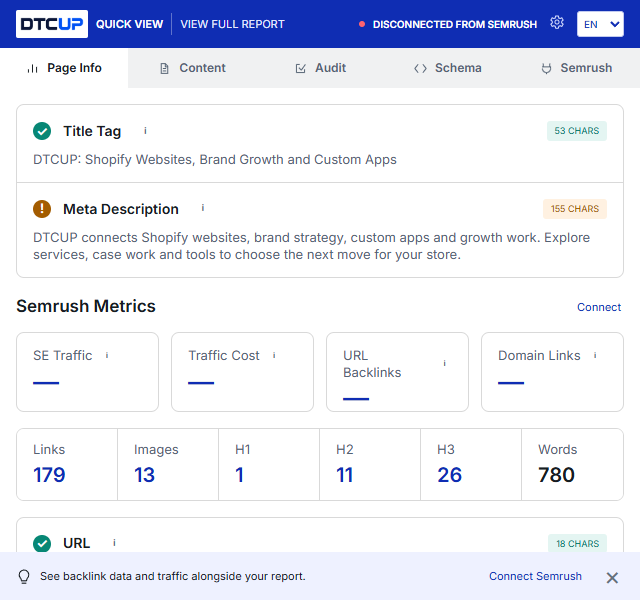Click the meta description text
This screenshot has width=640, height=600.
click(x=311, y=246)
